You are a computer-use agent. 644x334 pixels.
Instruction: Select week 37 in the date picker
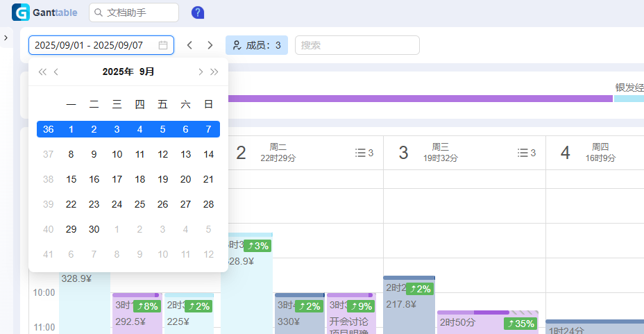pos(48,154)
